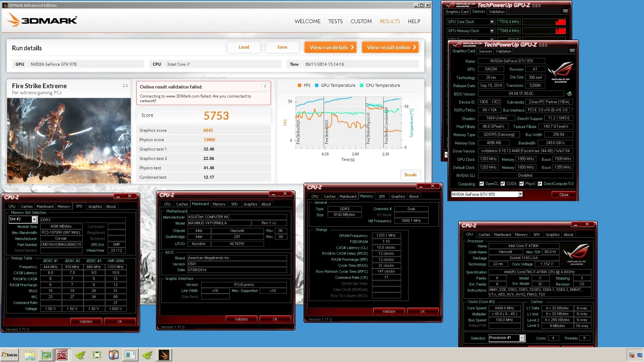Open the window-panel taskbar application

(x=130, y=355)
